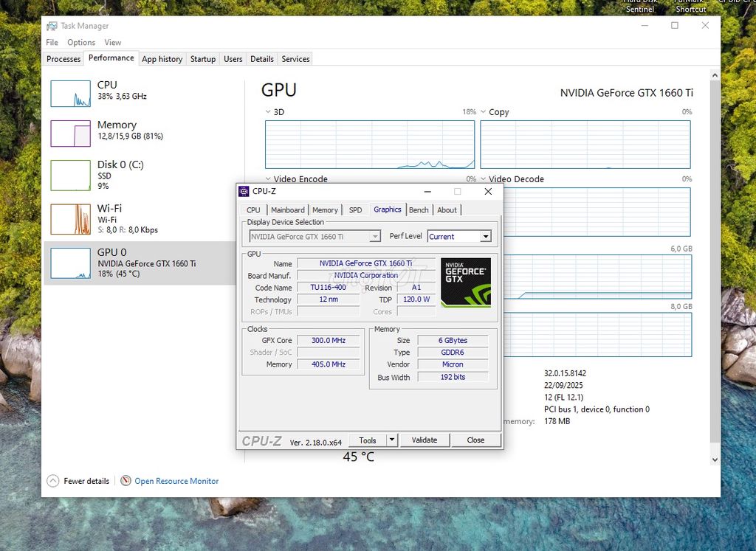This screenshot has height=551, width=756.
Task: Open the SPD tab in CPU-Z
Action: [x=355, y=210]
